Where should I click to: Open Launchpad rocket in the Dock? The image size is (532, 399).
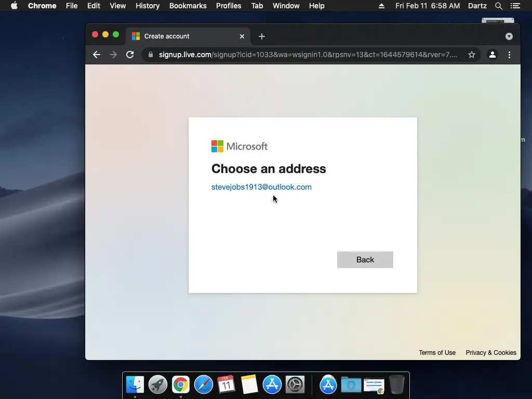(158, 385)
